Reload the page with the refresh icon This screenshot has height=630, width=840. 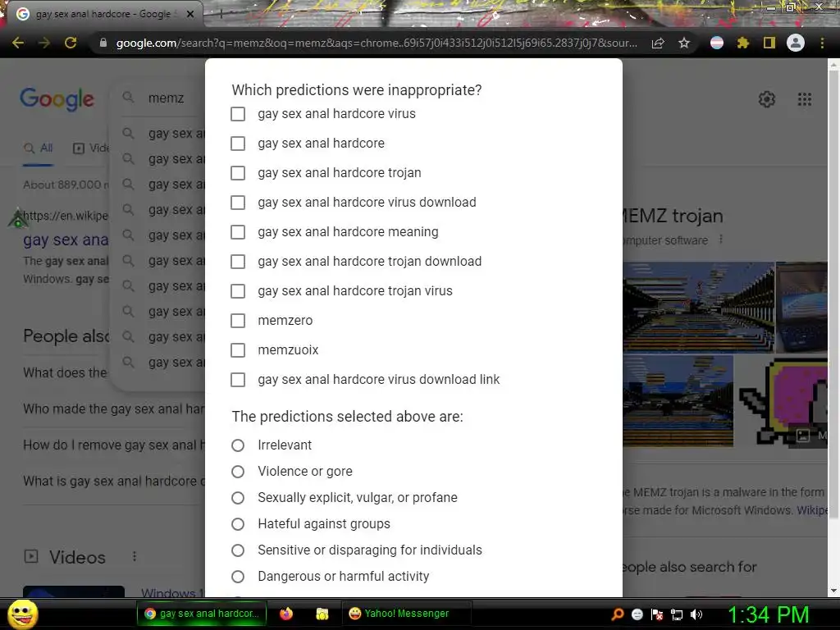71,43
